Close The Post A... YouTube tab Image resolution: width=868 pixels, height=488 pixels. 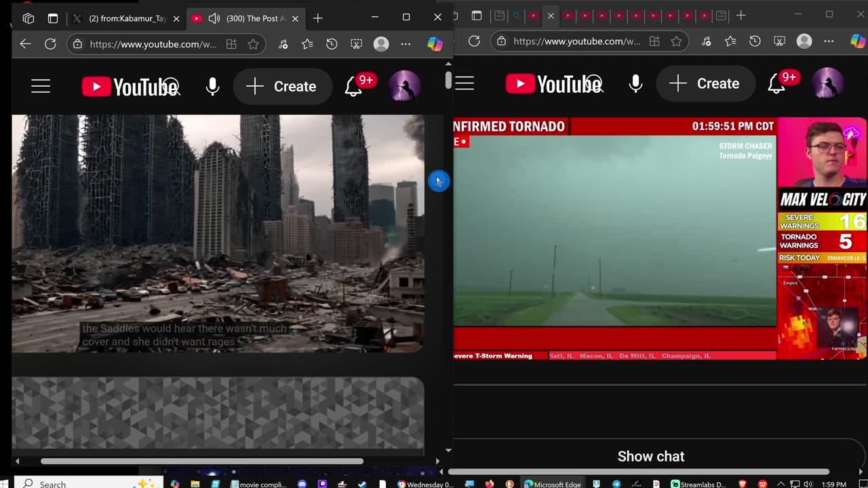click(295, 18)
